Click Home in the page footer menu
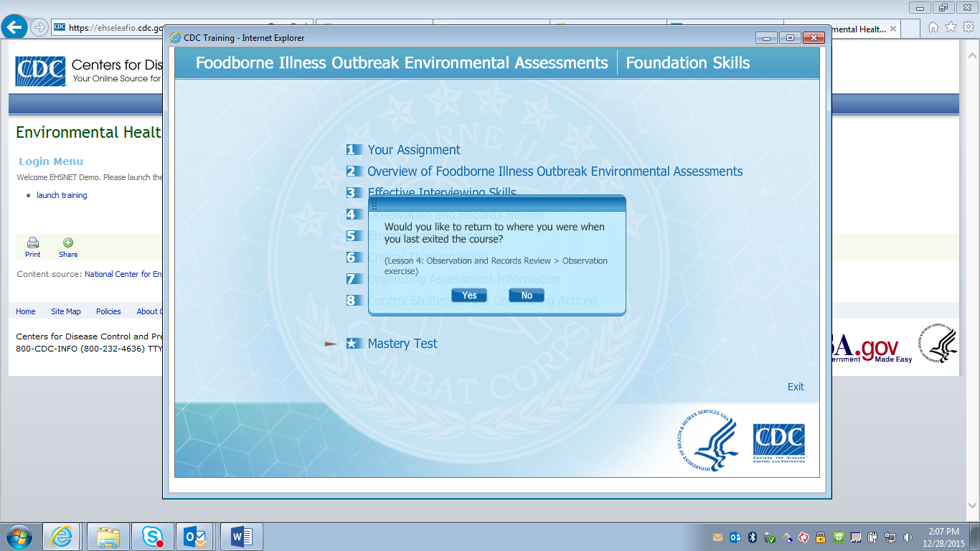This screenshot has width=980, height=551. tap(26, 311)
